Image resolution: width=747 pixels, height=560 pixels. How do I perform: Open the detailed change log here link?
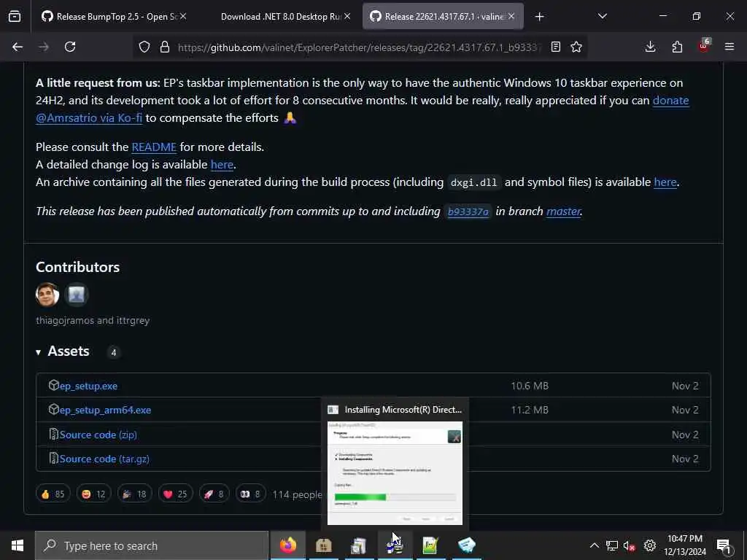(222, 164)
